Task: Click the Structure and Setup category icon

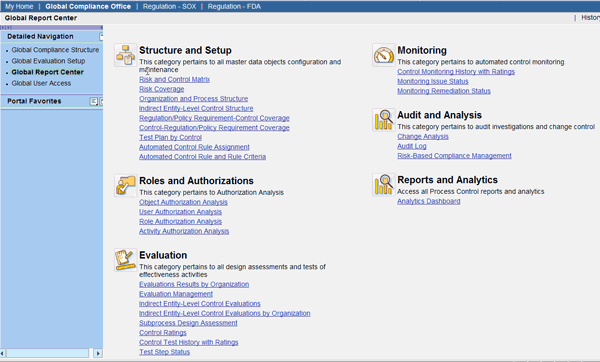Action: [x=126, y=55]
